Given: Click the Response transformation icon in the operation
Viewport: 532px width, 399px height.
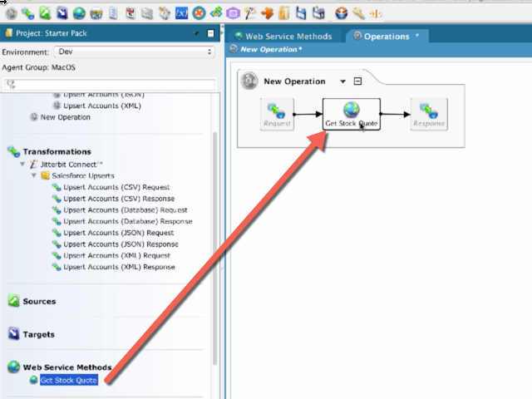Looking at the screenshot, I should pyautogui.click(x=429, y=114).
